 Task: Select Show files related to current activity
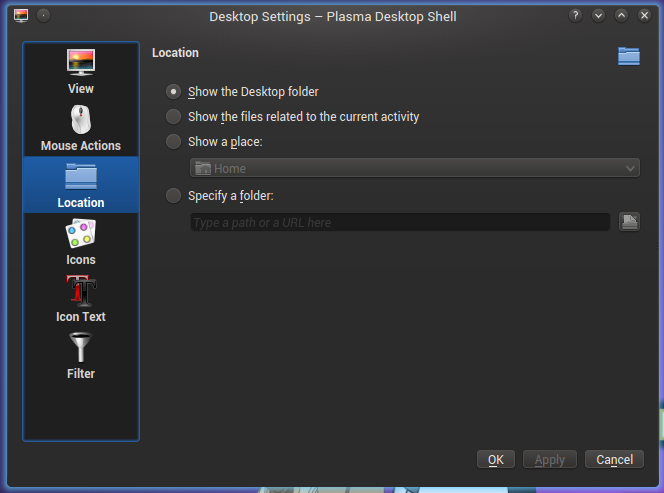[293, 116]
